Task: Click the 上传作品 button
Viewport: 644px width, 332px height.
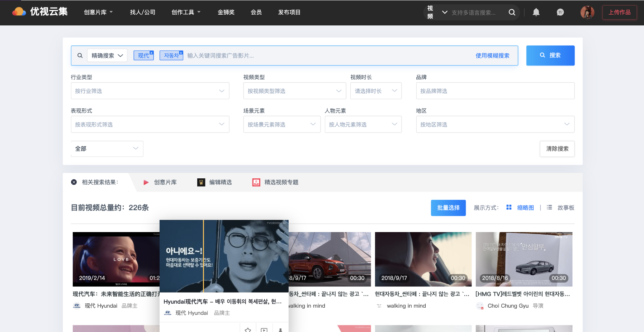Action: (619, 12)
